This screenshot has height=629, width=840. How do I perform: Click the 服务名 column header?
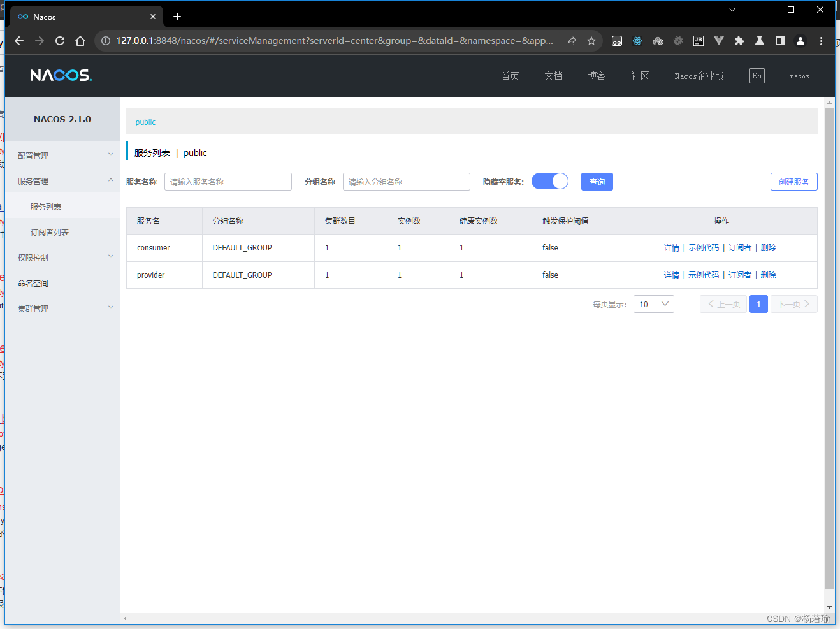coord(164,221)
